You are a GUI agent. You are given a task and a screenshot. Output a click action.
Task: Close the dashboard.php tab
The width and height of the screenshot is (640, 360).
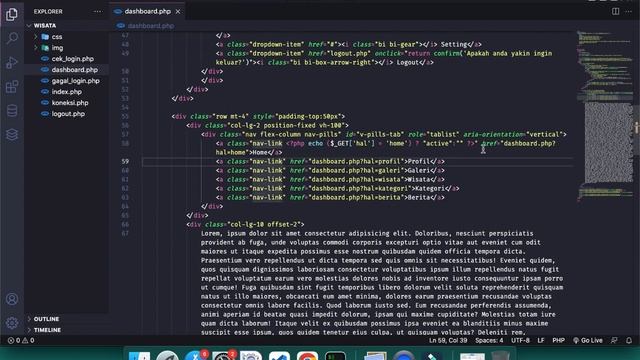pos(178,11)
